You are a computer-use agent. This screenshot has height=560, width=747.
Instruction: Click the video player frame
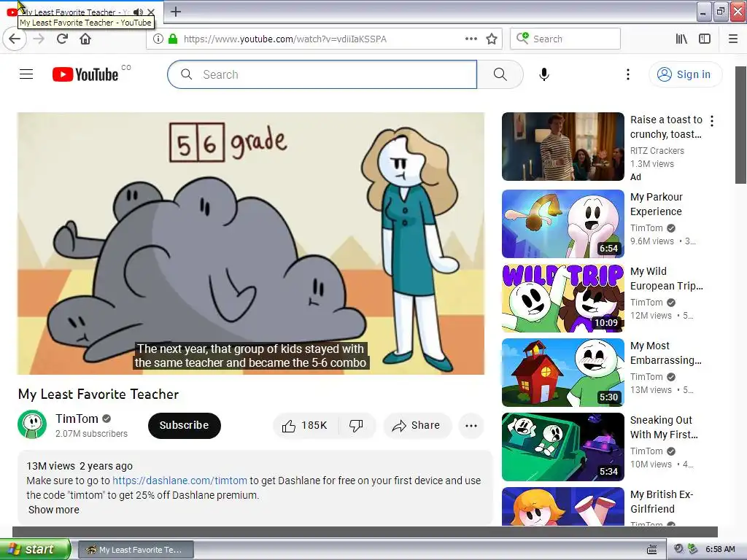[251, 244]
